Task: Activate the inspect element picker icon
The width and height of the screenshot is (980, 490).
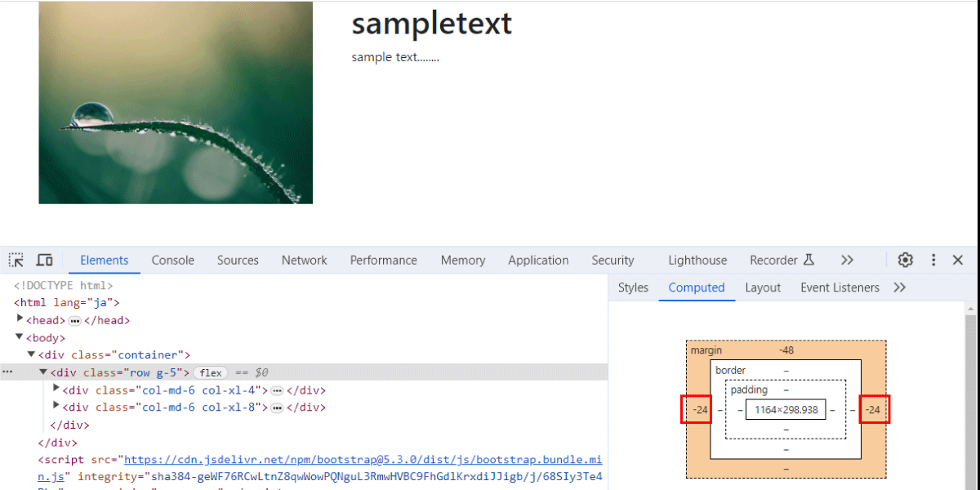Action: click(16, 261)
